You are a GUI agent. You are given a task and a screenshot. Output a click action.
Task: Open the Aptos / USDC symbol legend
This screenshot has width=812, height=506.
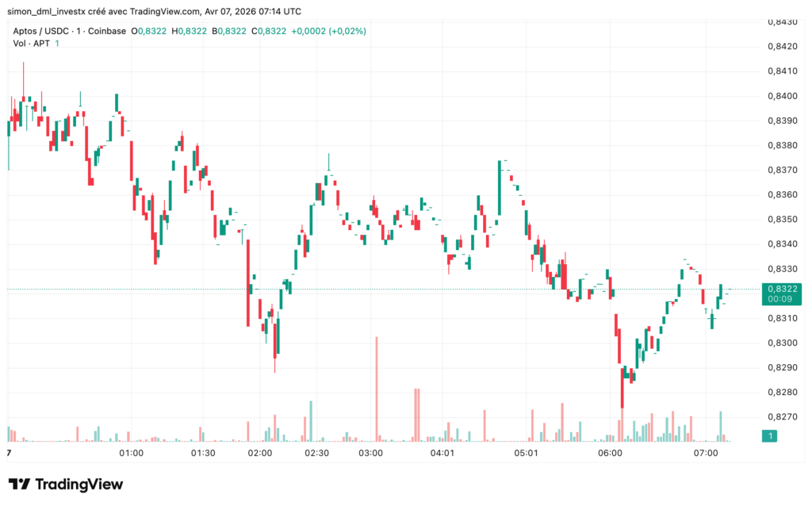41,32
